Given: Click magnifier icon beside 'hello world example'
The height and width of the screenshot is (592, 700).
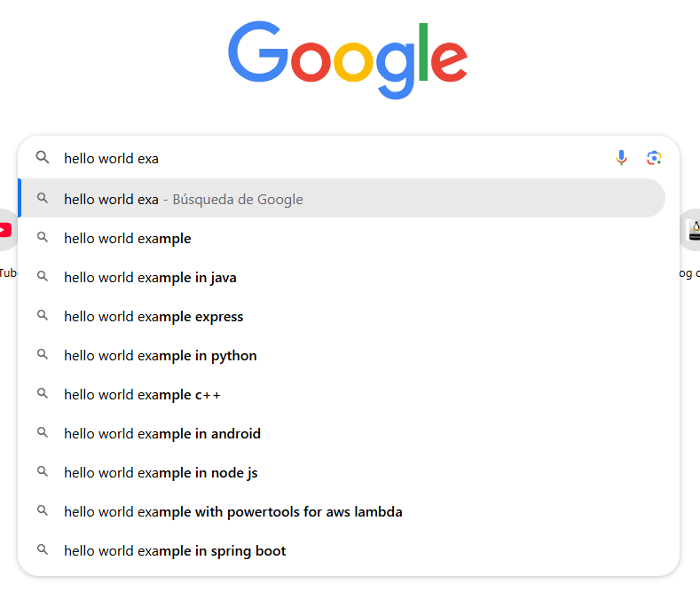Looking at the screenshot, I should pyautogui.click(x=43, y=238).
